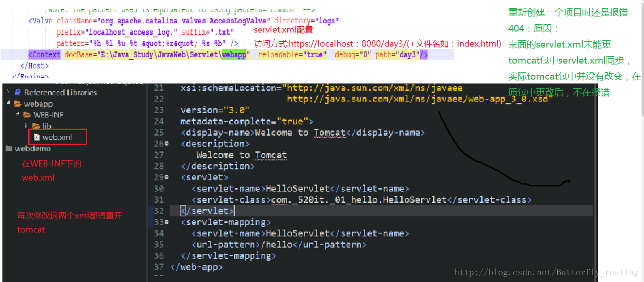The width and height of the screenshot is (644, 282).
Task: Click the web-app_3_0.xsd URL on line 22
Action: click(420, 99)
